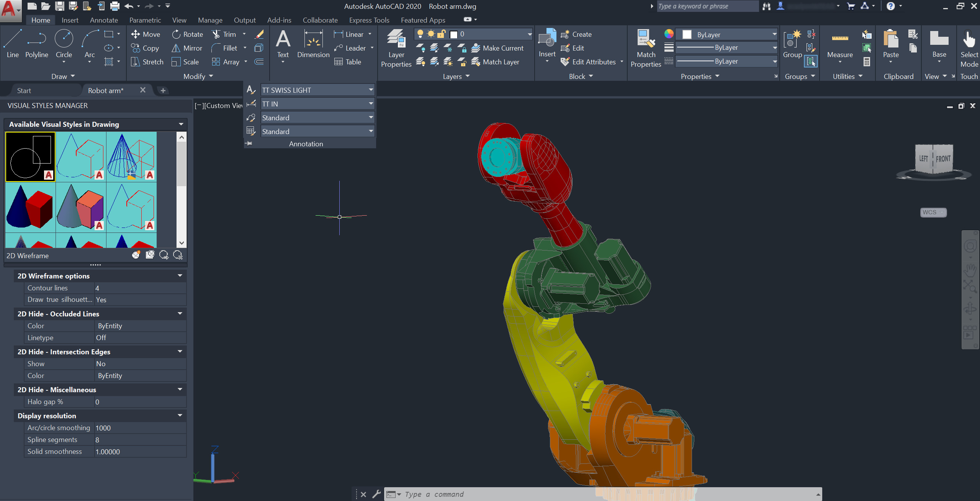Toggle 2D Hide Linetype Off setting
The width and height of the screenshot is (980, 501).
click(x=100, y=337)
